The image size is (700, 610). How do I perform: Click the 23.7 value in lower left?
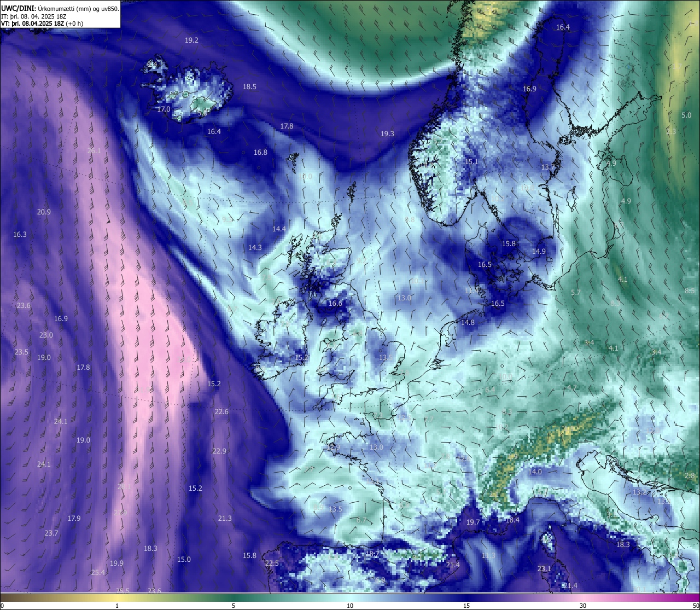pyautogui.click(x=51, y=533)
